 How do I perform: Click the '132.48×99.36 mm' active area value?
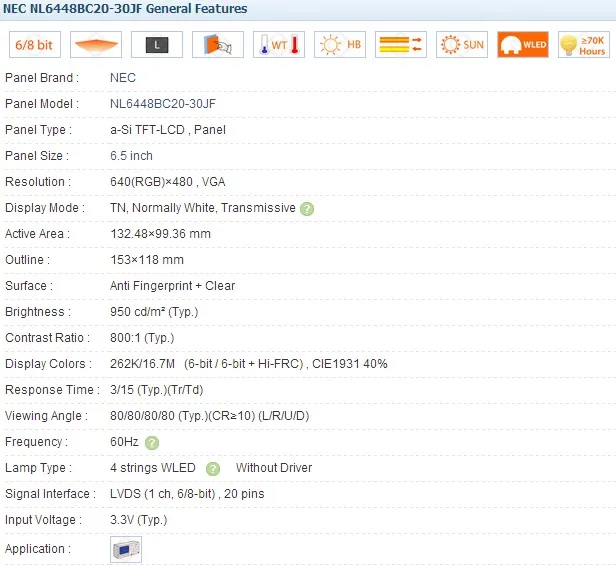point(160,234)
